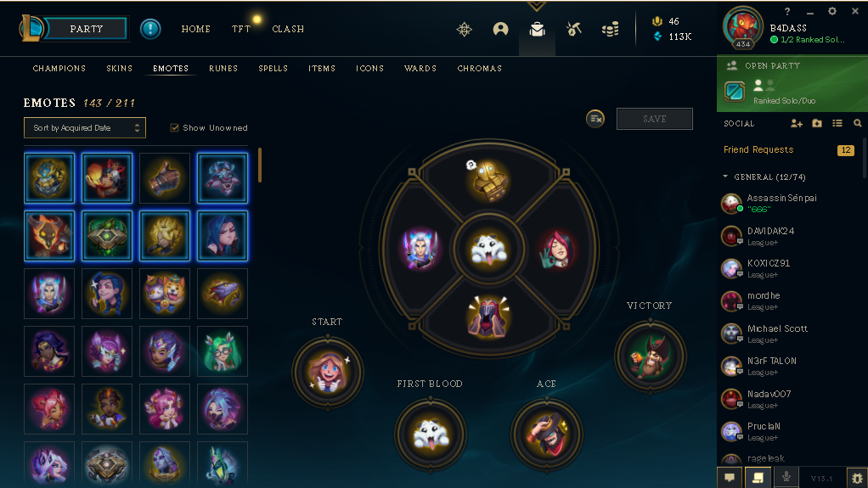Select the VICTORY emote slot
The width and height of the screenshot is (868, 488).
pyautogui.click(x=650, y=356)
